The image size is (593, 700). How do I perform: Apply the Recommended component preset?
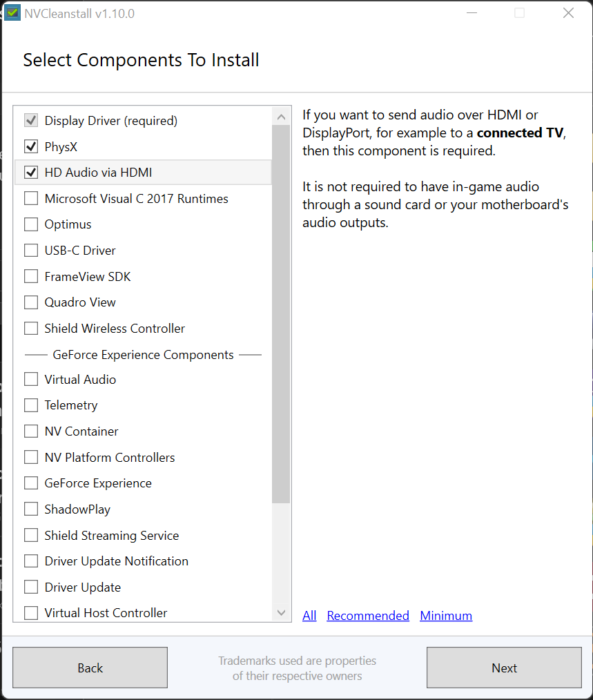pyautogui.click(x=368, y=616)
